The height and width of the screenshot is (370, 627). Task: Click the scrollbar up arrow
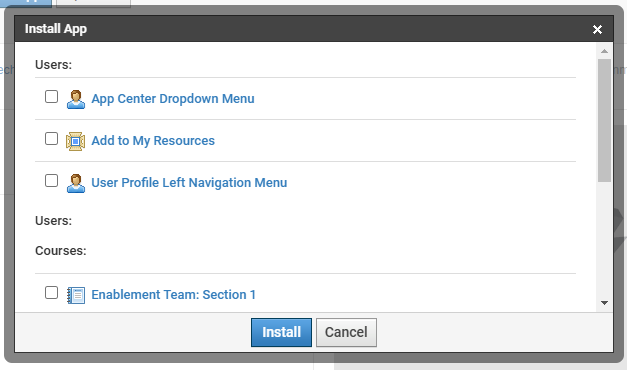604,51
